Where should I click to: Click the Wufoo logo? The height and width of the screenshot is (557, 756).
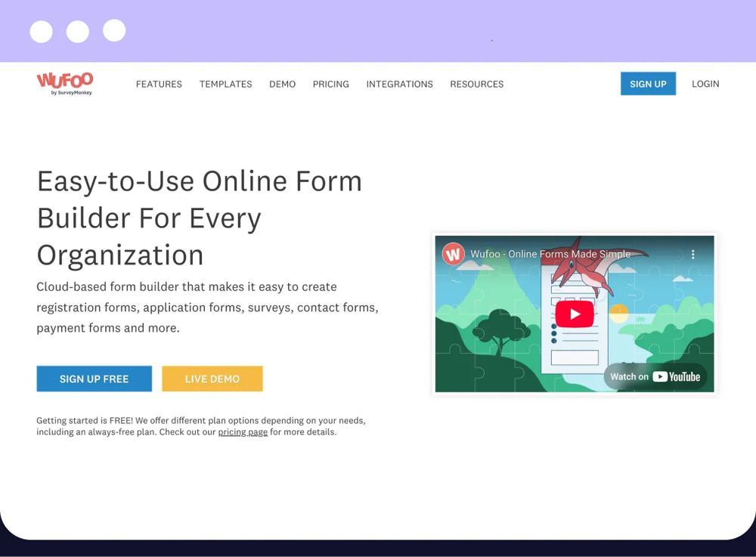[65, 84]
